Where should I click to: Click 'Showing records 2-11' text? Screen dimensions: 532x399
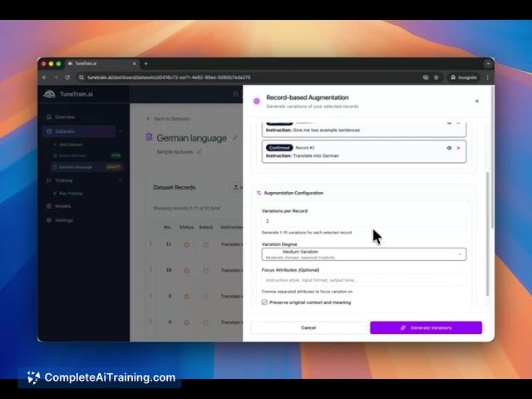tap(186, 209)
